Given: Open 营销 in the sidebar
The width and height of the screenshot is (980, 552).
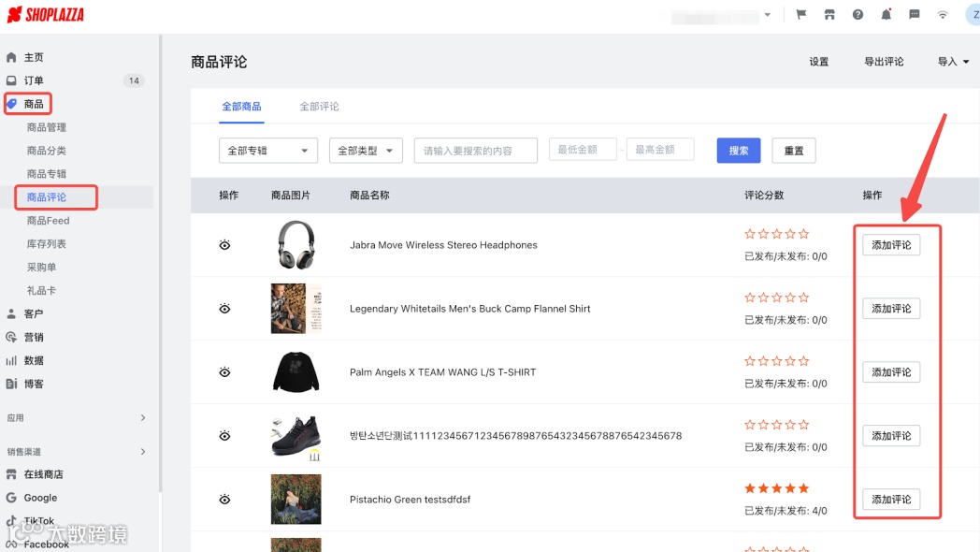Looking at the screenshot, I should 34,337.
